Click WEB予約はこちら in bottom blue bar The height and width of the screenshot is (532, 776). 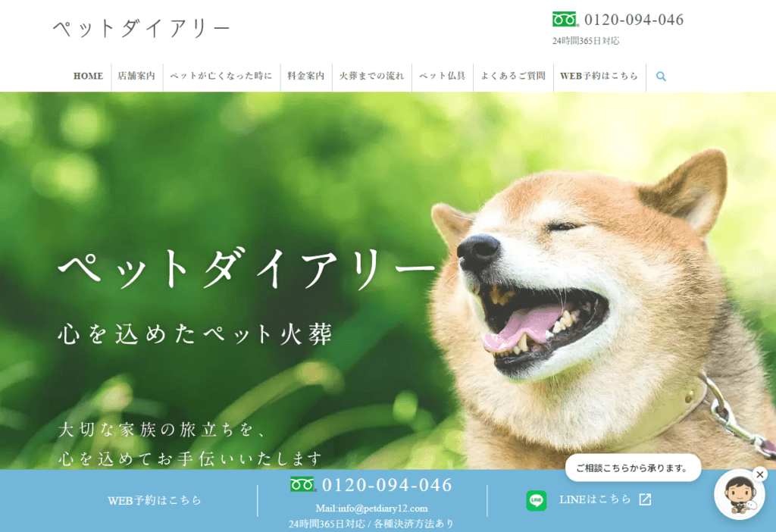tap(155, 500)
